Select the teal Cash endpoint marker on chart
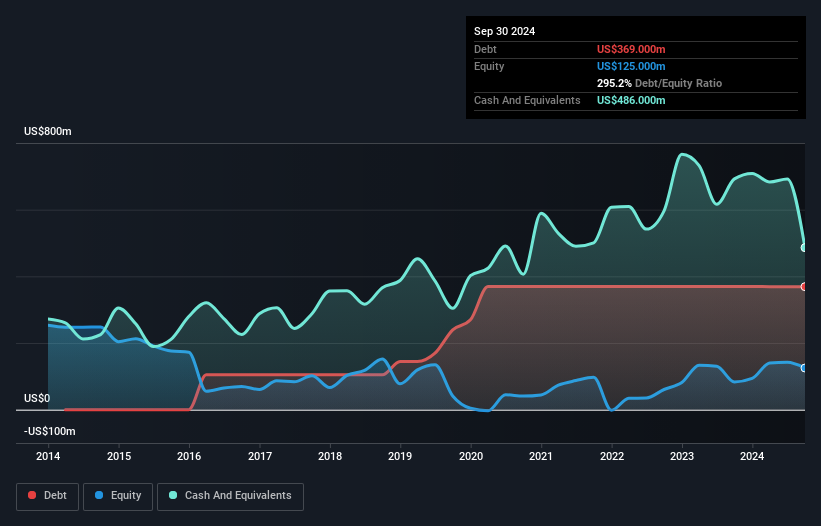The width and height of the screenshot is (821, 526). (x=803, y=247)
